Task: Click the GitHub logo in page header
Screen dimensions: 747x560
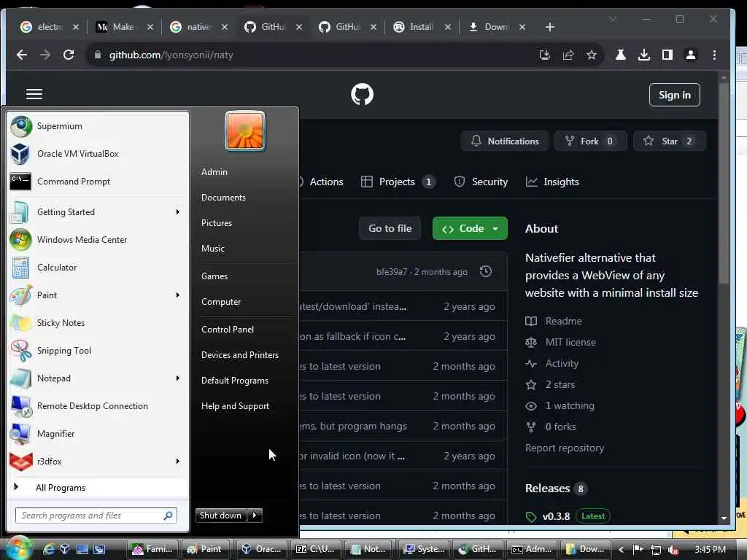Action: click(x=362, y=94)
